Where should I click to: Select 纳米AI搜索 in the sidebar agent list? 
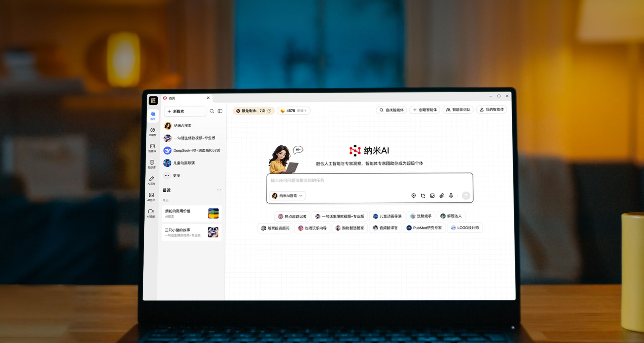tap(193, 126)
